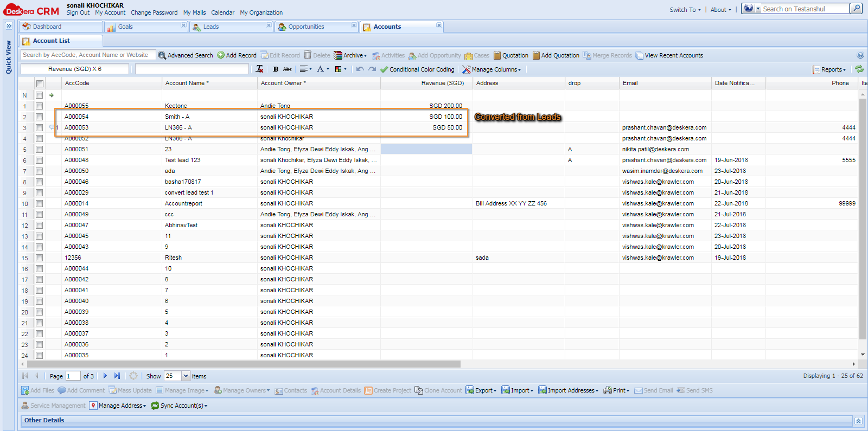This screenshot has width=868, height=431.
Task: Tick the checkbox for account A000054
Action: 40,117
